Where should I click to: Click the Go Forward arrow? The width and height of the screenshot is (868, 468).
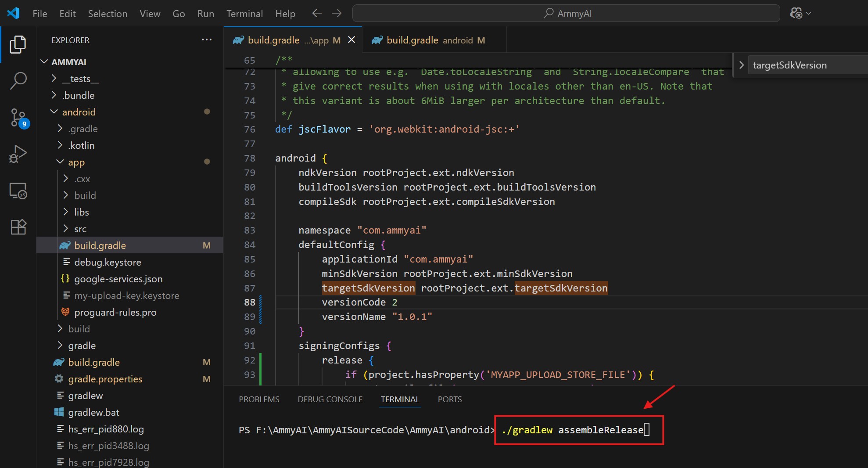(x=337, y=14)
